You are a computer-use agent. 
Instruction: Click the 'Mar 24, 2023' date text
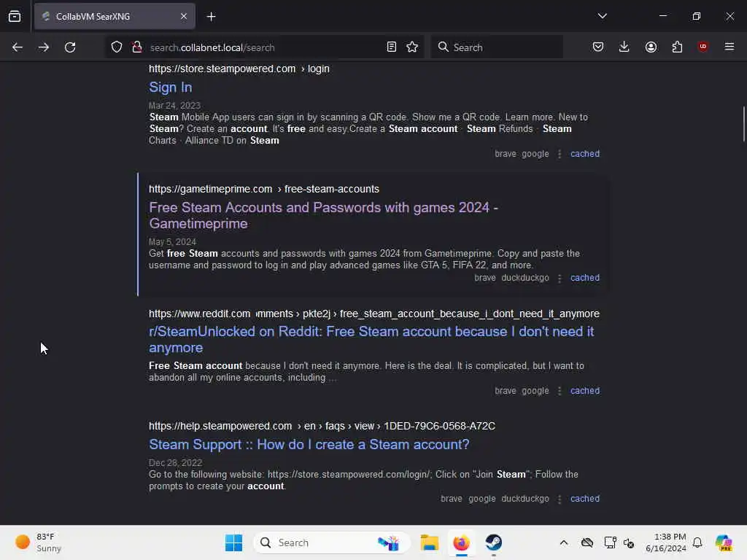[x=174, y=106]
